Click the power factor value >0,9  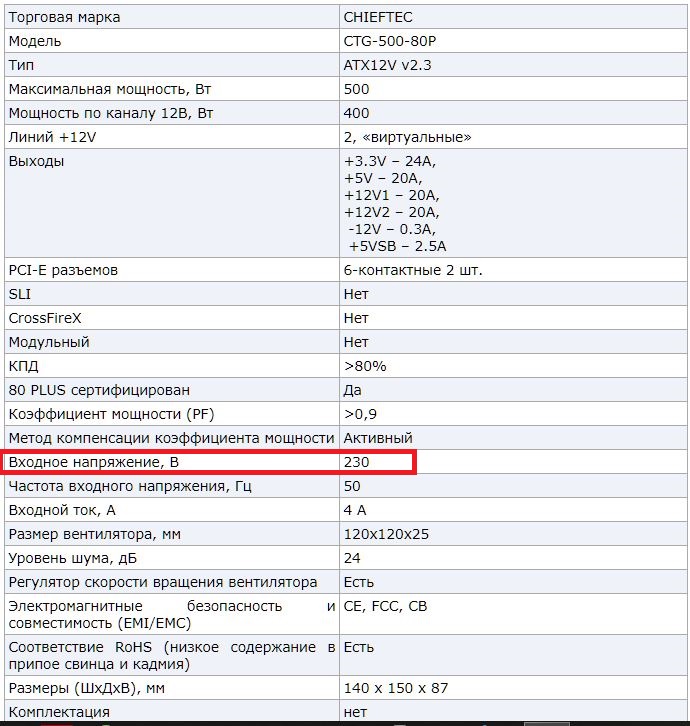pos(360,414)
